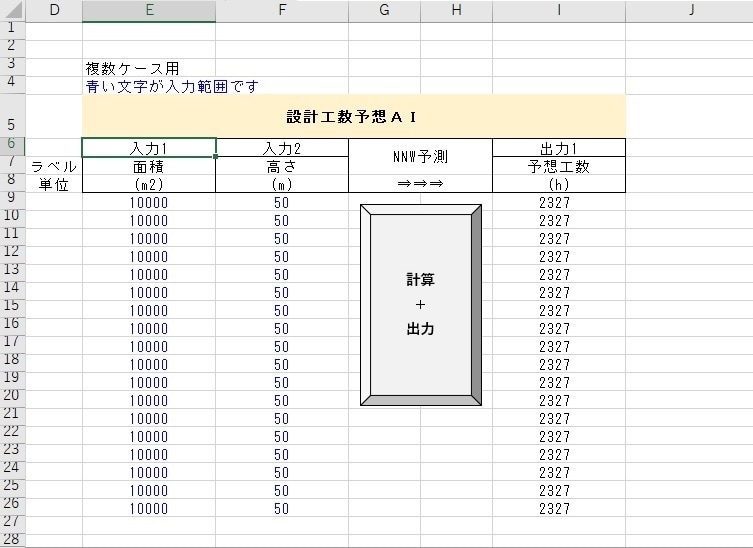The width and height of the screenshot is (753, 548).
Task: Select the ラベル cell in column D
Action: (x=54, y=166)
